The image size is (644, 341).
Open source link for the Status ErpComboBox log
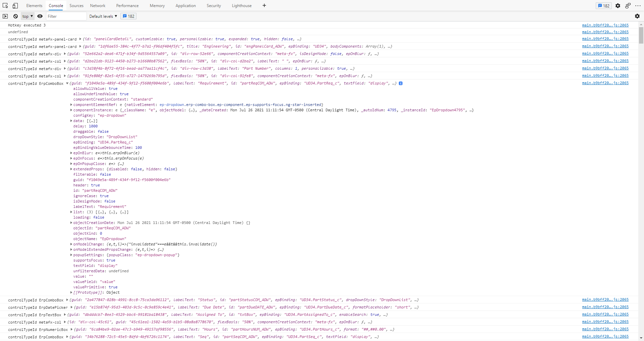605,299
